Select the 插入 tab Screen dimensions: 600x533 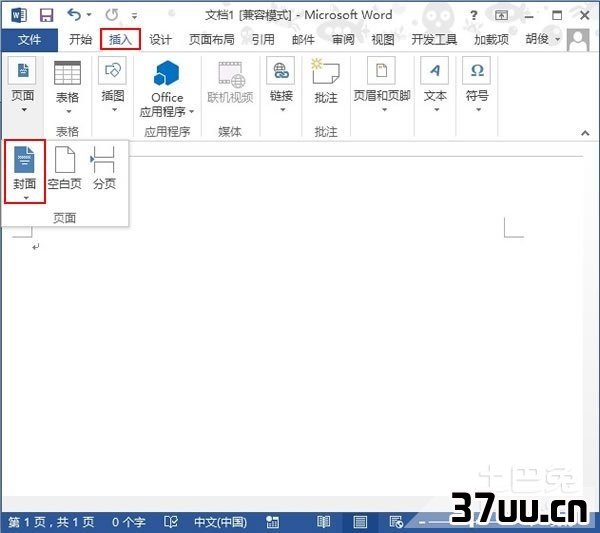120,39
